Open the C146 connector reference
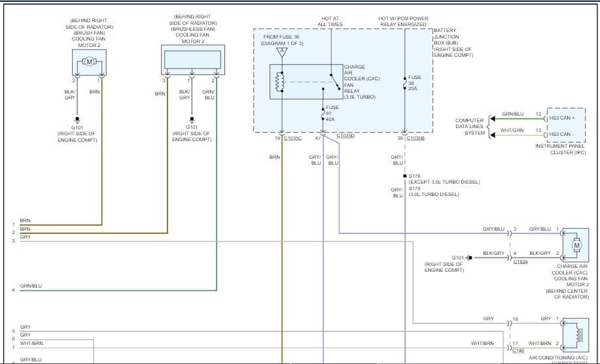This screenshot has height=364, width=600. pyautogui.click(x=520, y=351)
